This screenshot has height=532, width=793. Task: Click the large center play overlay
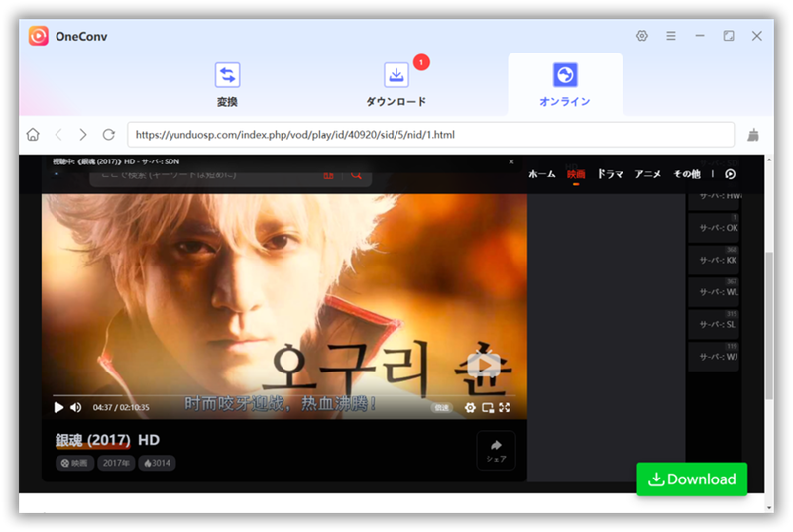point(484,365)
